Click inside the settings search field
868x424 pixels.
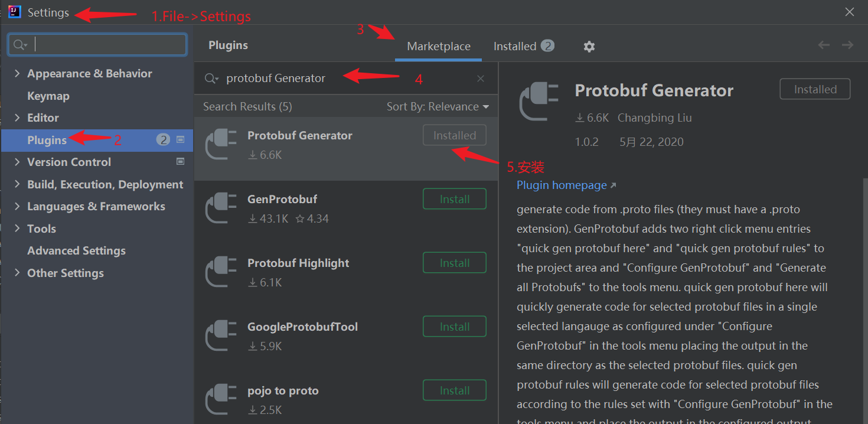tap(106, 44)
